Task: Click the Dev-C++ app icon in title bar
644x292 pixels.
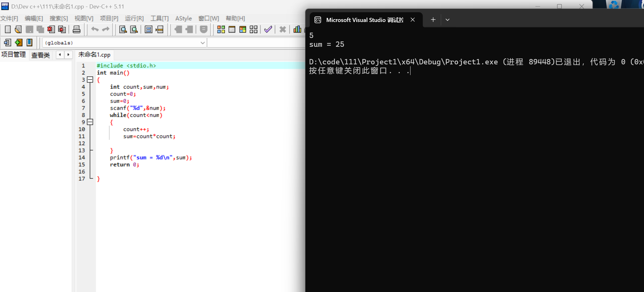Action: pyautogui.click(x=5, y=6)
